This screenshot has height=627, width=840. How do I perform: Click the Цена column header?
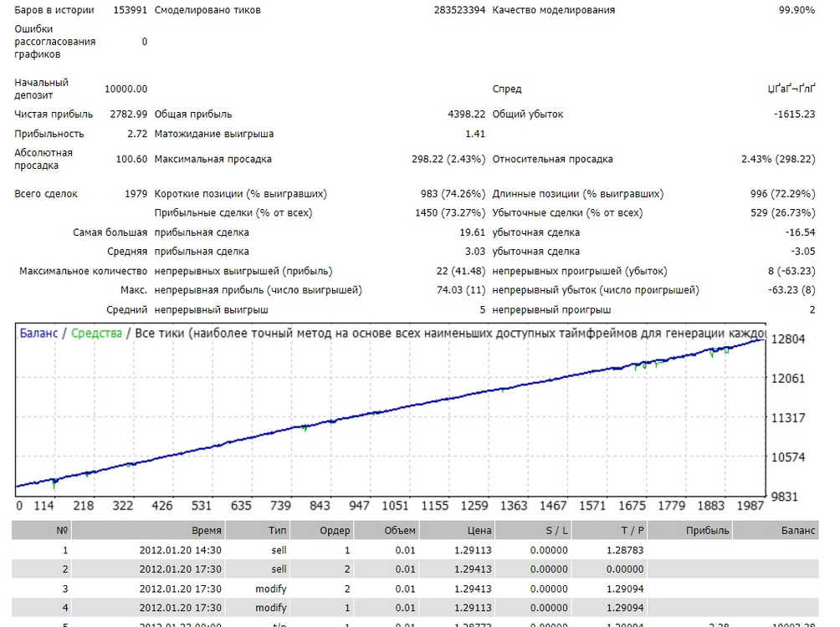(479, 530)
